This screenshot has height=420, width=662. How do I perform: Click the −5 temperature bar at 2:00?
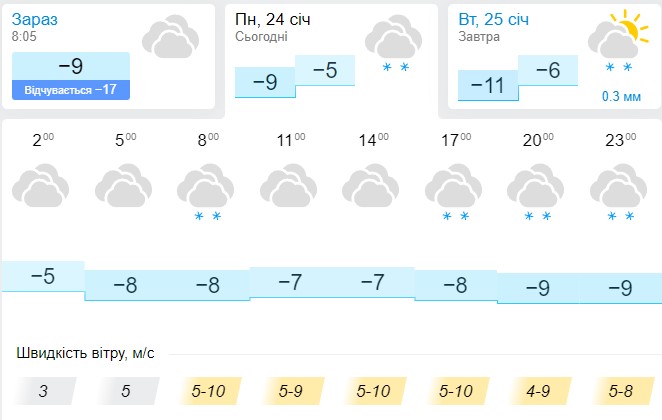pos(43,276)
